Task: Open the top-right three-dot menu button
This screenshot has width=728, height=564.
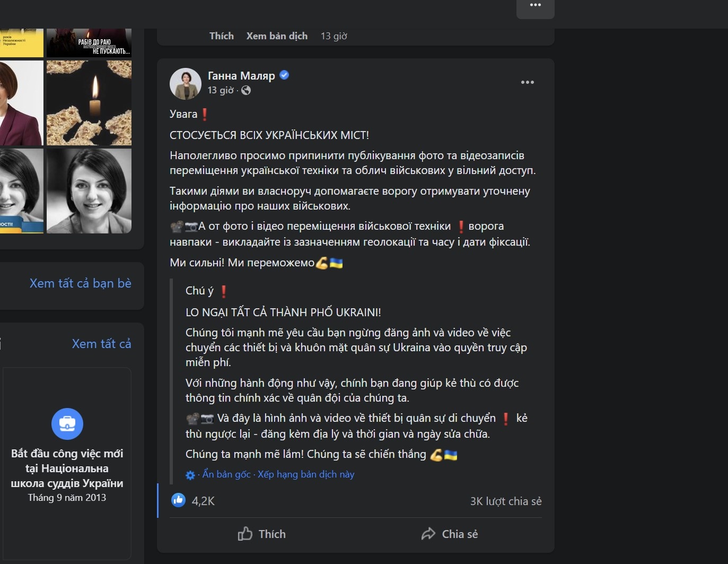Action: point(535,6)
